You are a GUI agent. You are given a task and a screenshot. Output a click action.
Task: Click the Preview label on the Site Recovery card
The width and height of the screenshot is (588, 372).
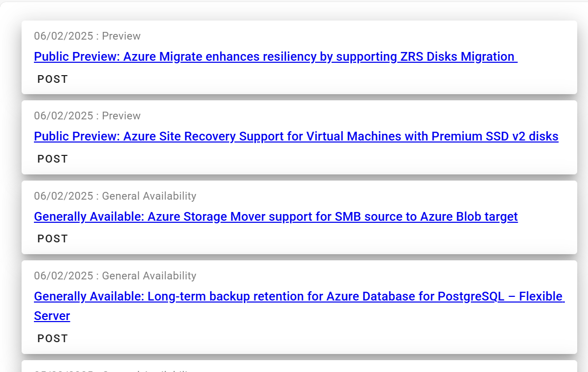pyautogui.click(x=121, y=116)
